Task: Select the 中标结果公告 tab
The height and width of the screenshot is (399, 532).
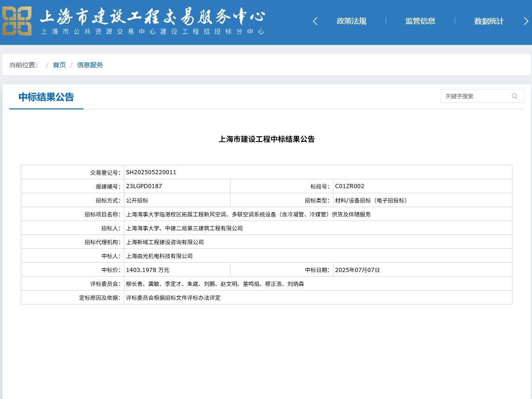Action: (x=46, y=97)
